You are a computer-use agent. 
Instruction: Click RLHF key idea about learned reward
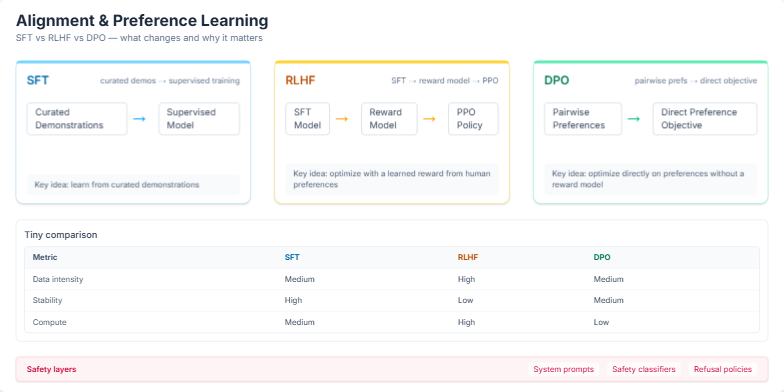[x=392, y=179]
